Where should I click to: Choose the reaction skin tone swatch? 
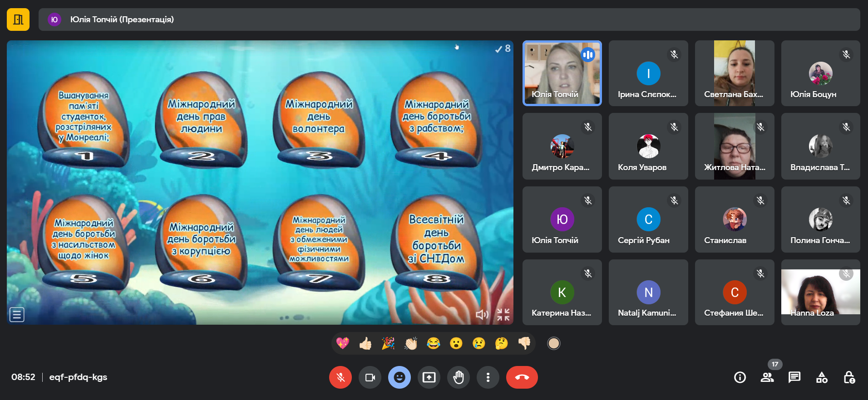coord(553,343)
